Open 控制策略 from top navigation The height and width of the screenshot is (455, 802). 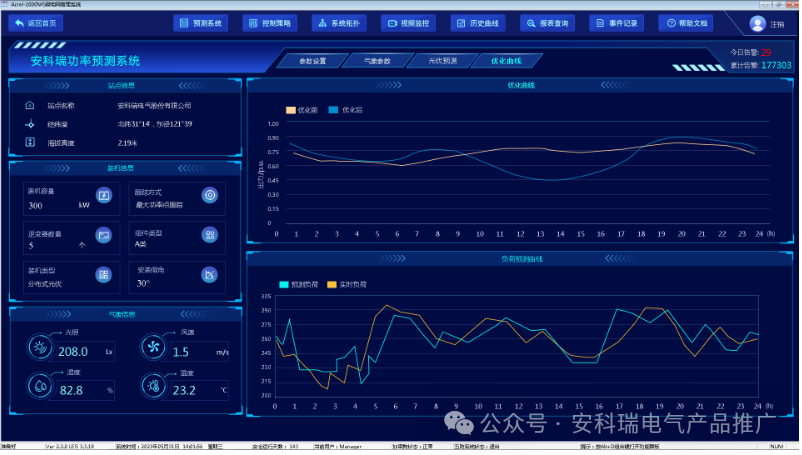point(270,24)
